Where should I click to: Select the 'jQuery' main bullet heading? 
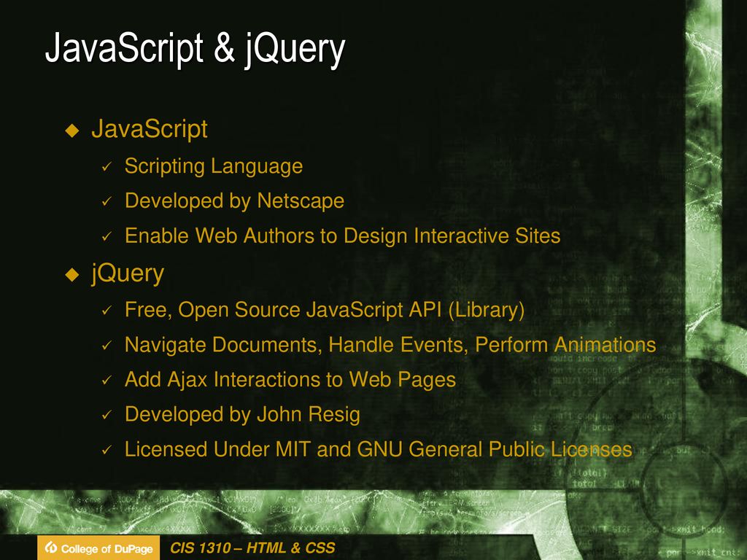[x=128, y=273]
